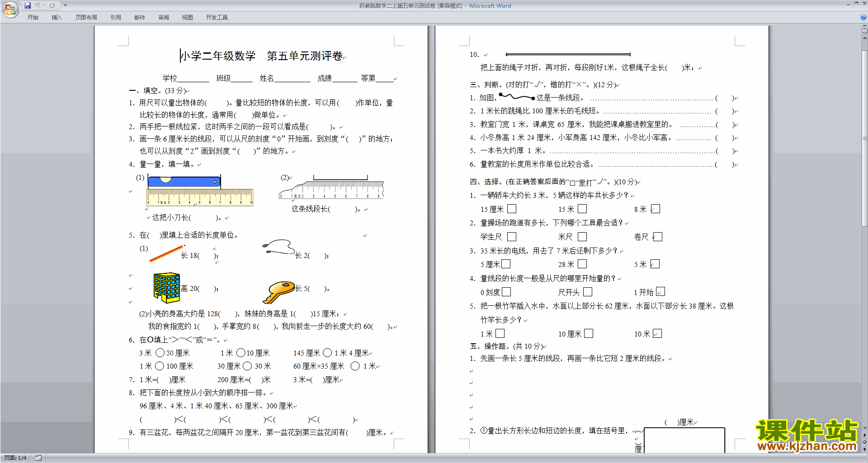Open the Select Browse Object round button
Image resolution: width=868 pixels, height=463 pixels.
coord(865,442)
